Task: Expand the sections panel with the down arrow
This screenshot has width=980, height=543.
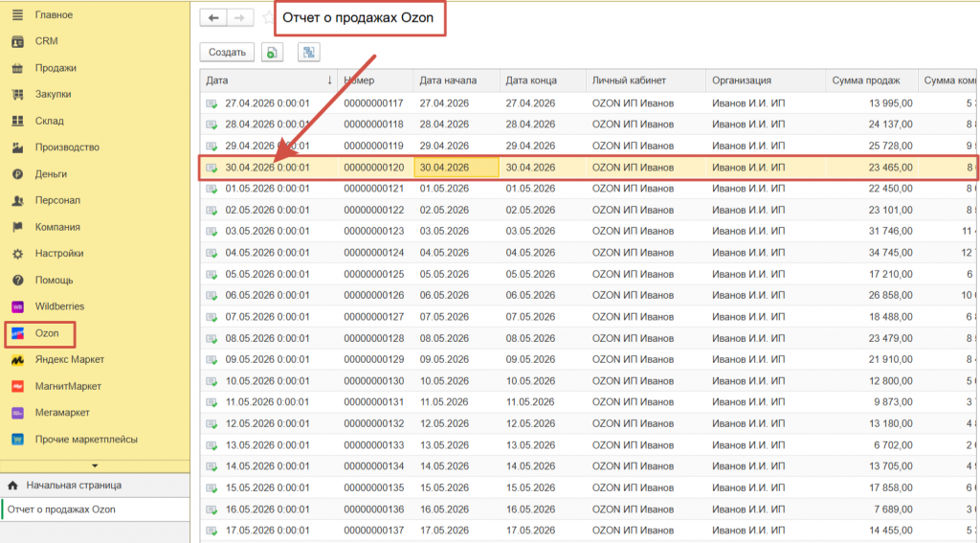Action: (x=95, y=466)
